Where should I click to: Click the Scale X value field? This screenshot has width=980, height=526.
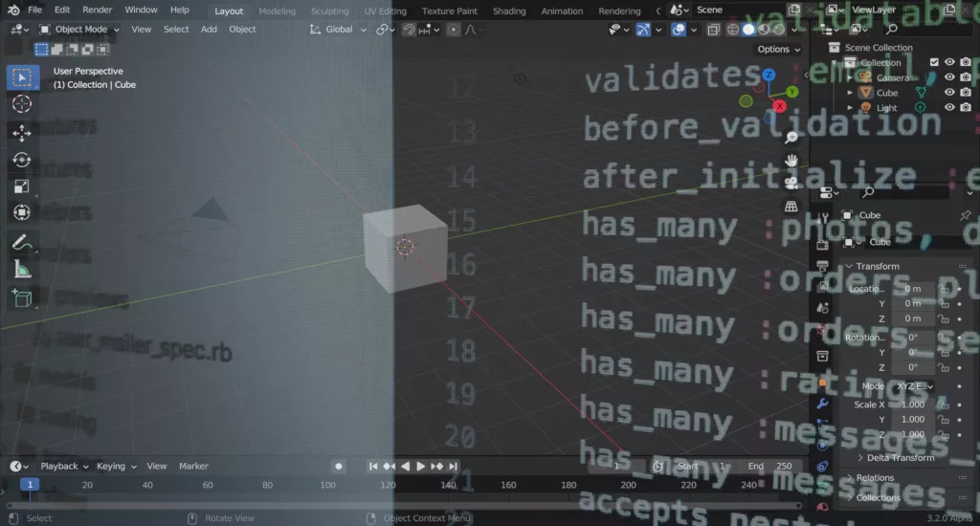pos(912,405)
